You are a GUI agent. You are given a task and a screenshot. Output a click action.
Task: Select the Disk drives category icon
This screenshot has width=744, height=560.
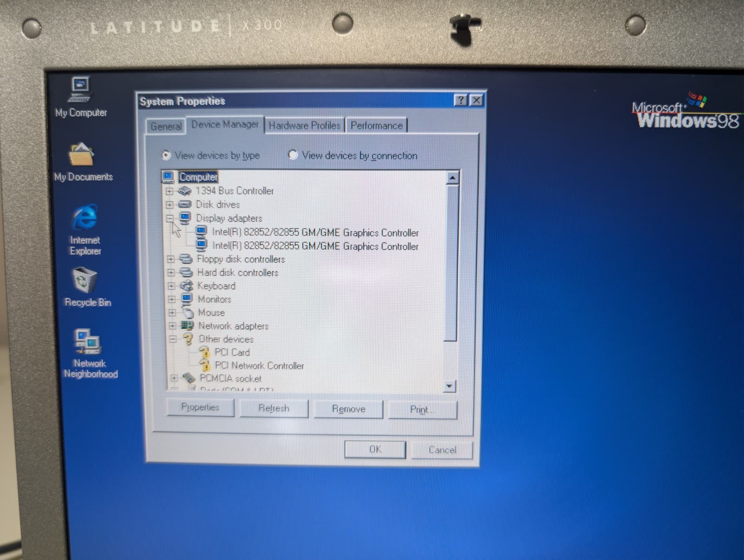pos(185,204)
